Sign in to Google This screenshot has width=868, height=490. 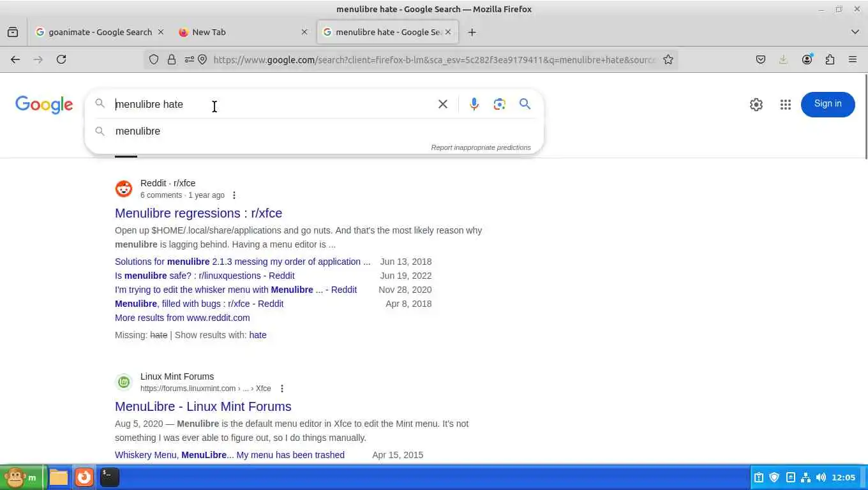[x=828, y=104]
